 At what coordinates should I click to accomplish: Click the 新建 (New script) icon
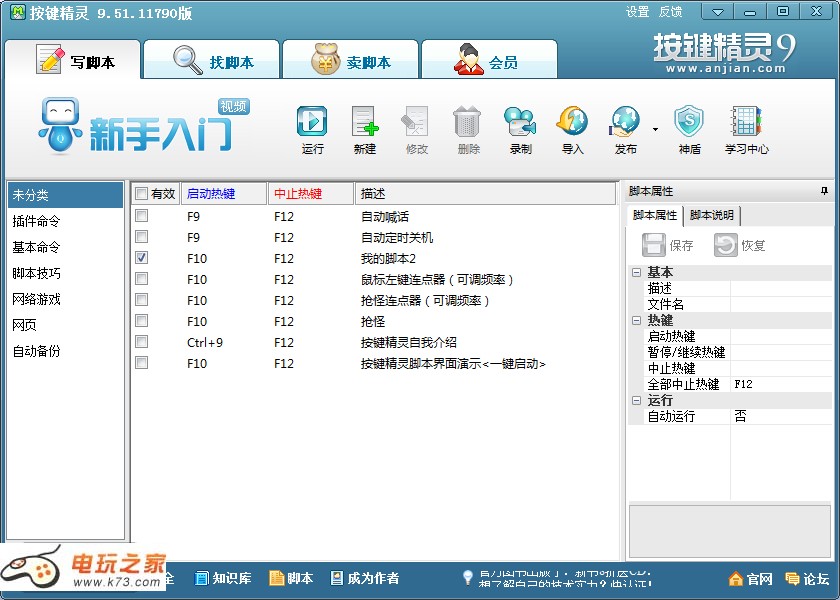tap(365, 123)
